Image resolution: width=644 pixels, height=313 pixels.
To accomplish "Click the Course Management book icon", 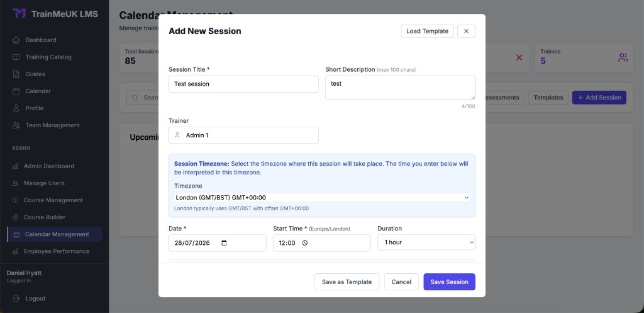I will point(15,200).
